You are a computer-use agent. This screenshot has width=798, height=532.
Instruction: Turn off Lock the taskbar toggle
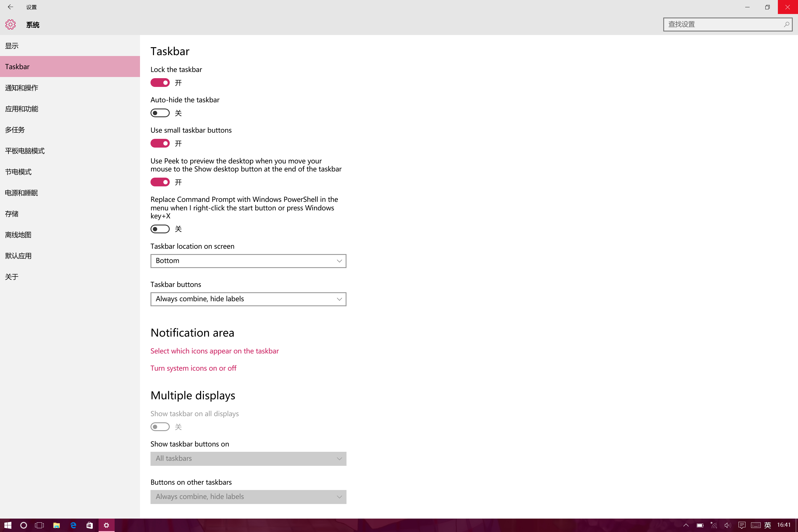click(160, 83)
